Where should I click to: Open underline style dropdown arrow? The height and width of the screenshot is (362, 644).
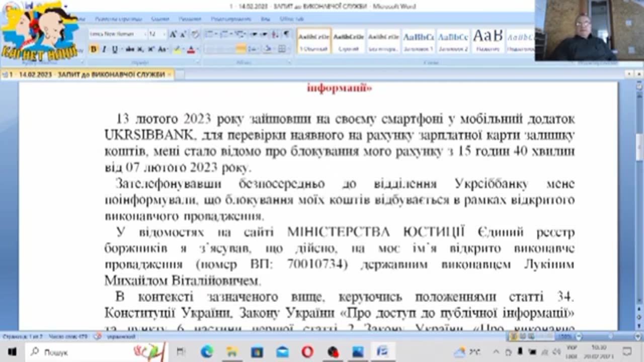(x=121, y=49)
